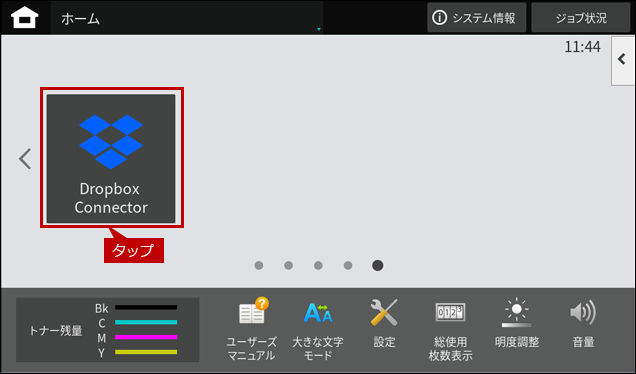Open 音量 volume speaker icon

pyautogui.click(x=583, y=323)
